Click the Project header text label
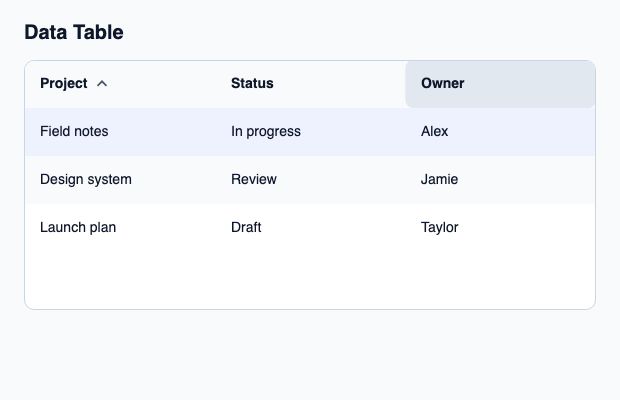 pos(64,84)
